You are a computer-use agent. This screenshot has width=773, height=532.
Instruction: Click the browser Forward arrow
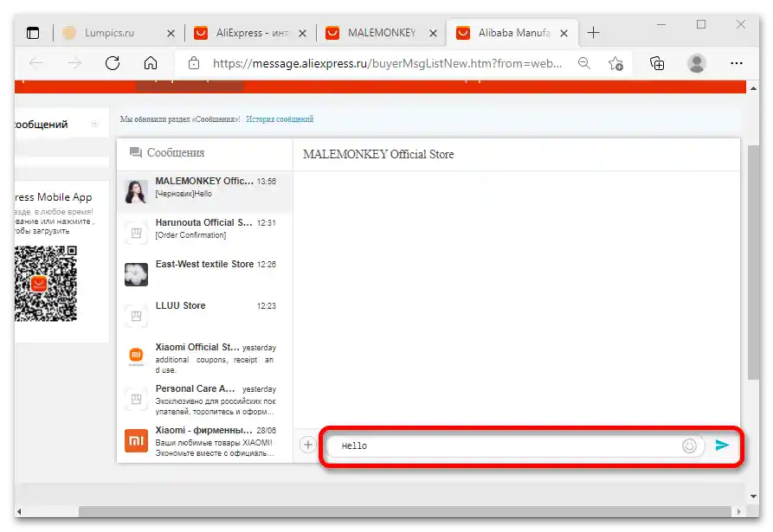click(74, 63)
